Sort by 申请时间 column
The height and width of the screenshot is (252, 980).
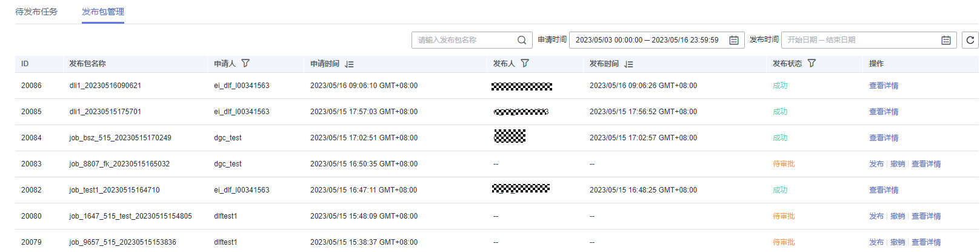pyautogui.click(x=350, y=64)
